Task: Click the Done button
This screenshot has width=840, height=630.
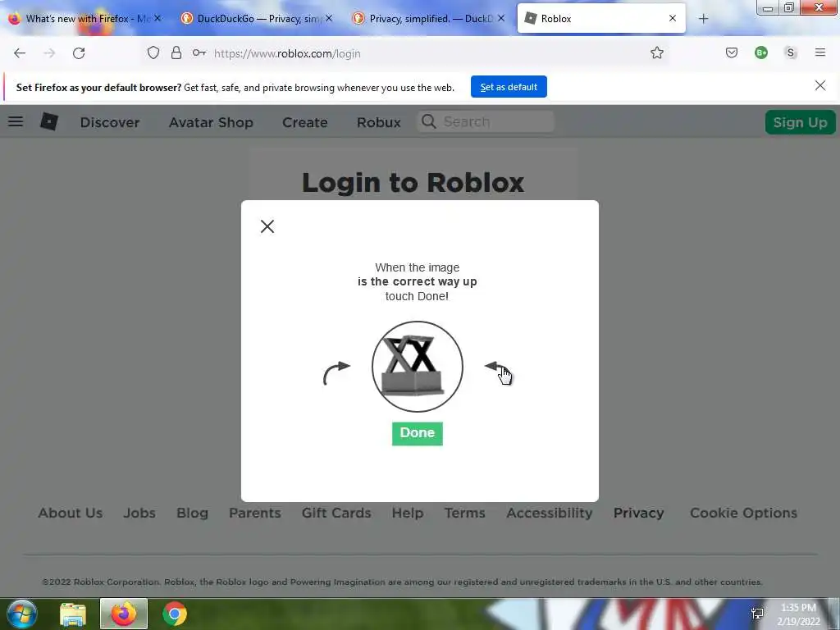Action: pos(418,433)
